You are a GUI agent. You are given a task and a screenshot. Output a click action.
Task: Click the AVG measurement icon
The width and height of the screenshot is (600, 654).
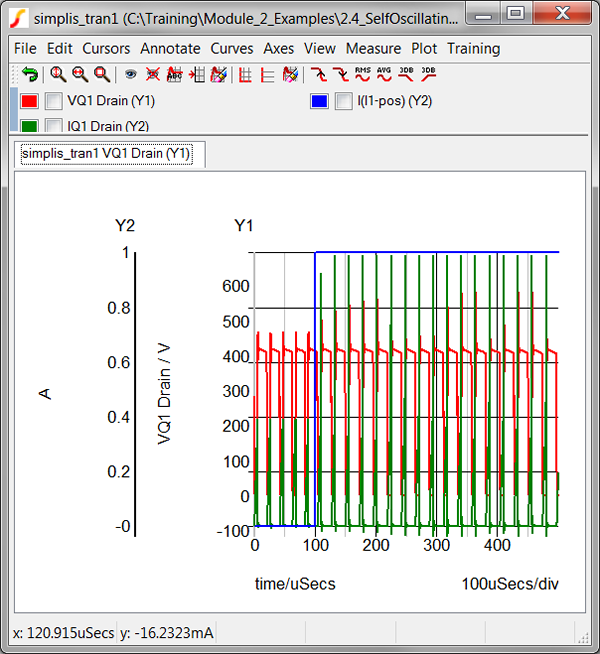[x=384, y=74]
